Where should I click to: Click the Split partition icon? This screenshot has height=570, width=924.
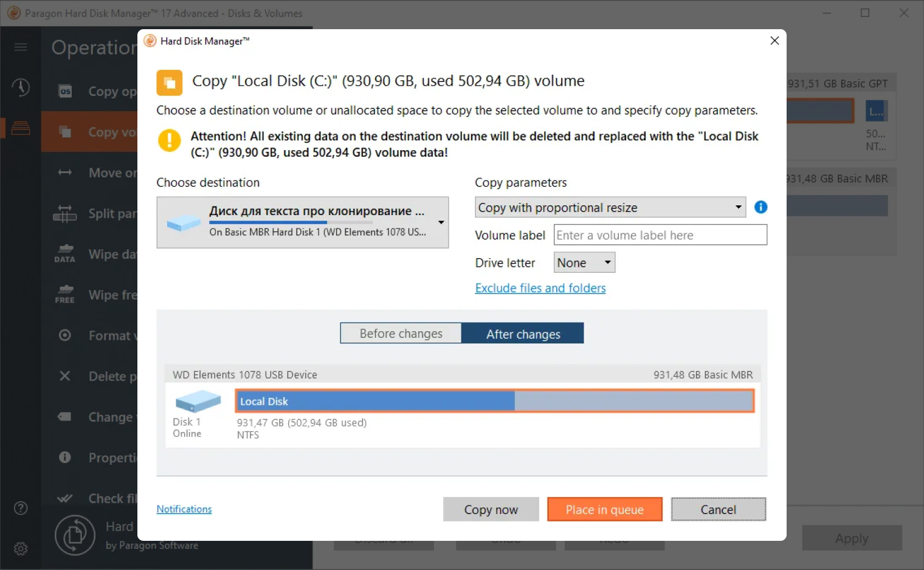pyautogui.click(x=65, y=213)
